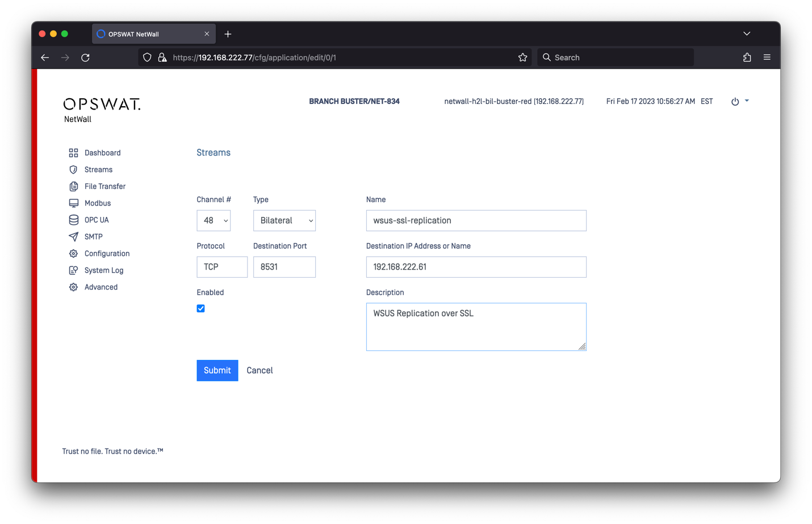Click the OPC UA database icon
This screenshot has width=812, height=524.
point(73,220)
